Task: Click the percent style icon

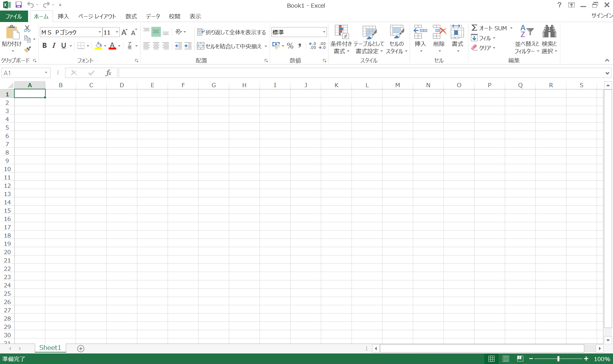Action: pos(290,46)
